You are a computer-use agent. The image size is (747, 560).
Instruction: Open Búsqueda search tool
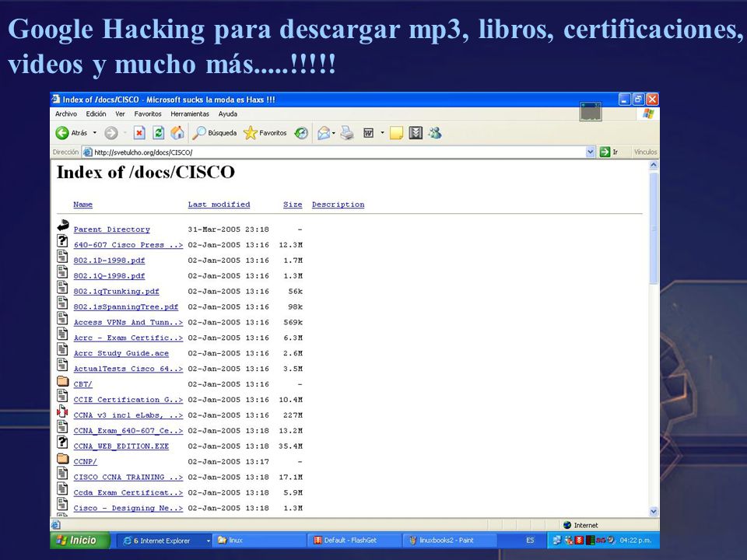[215, 133]
